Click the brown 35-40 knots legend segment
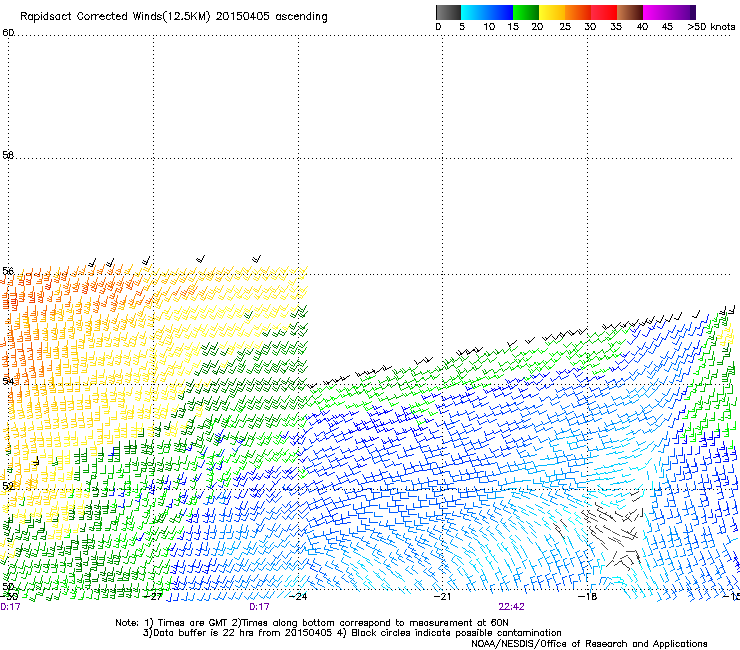Viewport: 740px width, 650px height. pos(630,12)
